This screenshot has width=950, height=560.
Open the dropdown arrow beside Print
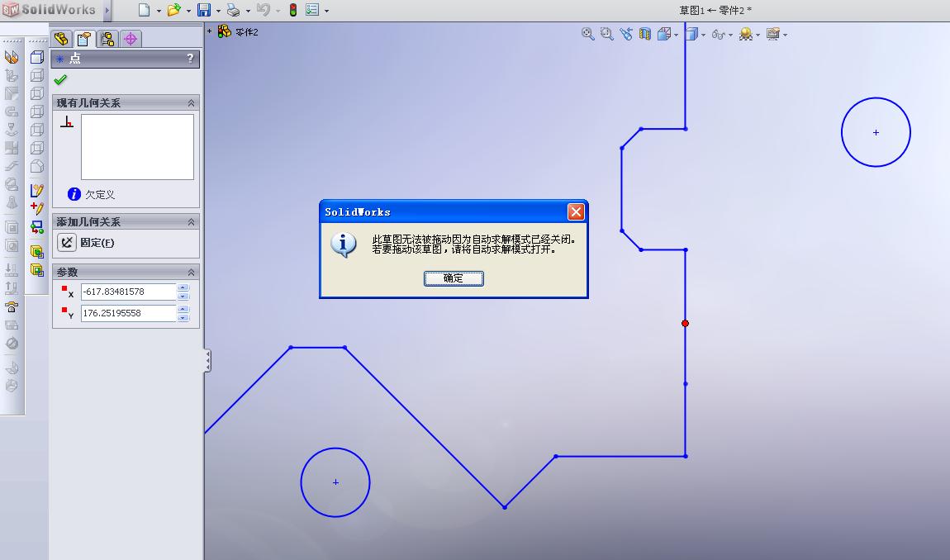(x=248, y=11)
